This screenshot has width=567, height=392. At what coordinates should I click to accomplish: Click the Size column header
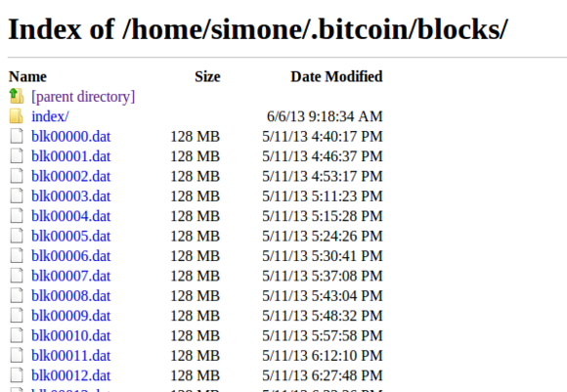click(x=207, y=76)
